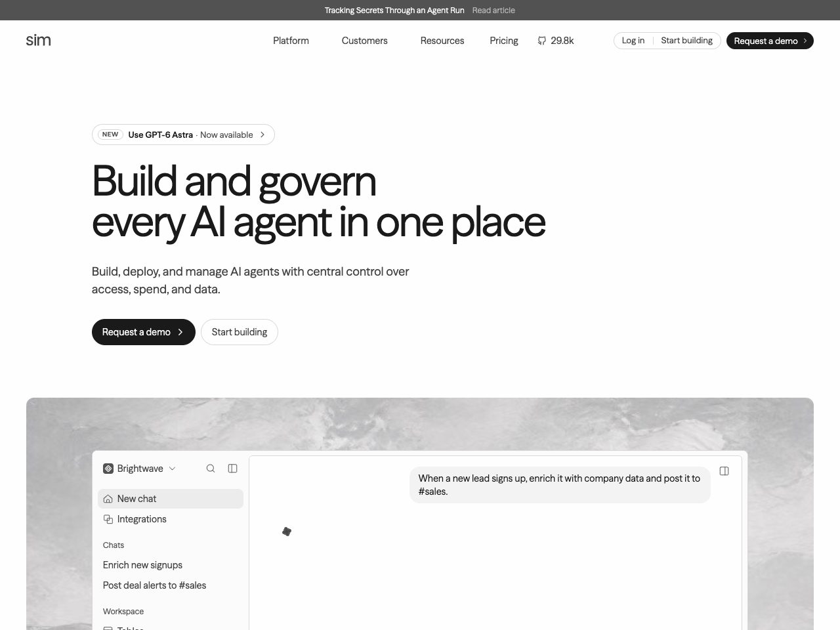
Task: Open the Read article link
Action: click(493, 10)
